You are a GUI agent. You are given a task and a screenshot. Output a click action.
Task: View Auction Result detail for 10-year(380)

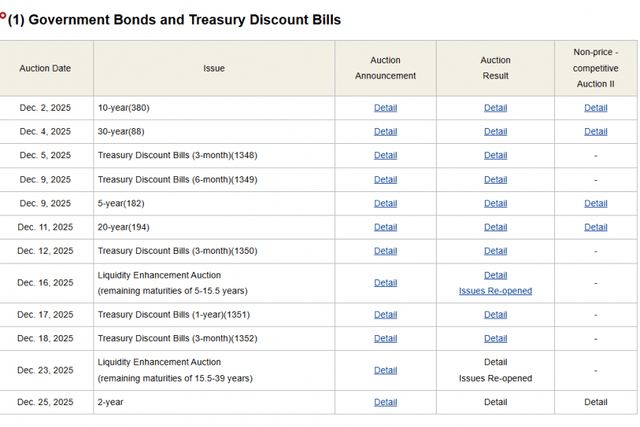(x=495, y=108)
